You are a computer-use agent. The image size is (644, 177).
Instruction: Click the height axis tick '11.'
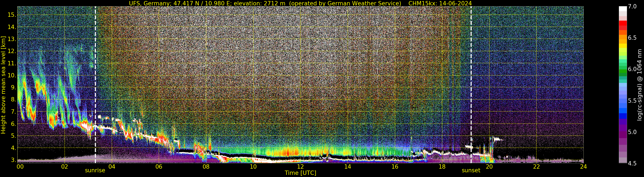(x=12, y=64)
